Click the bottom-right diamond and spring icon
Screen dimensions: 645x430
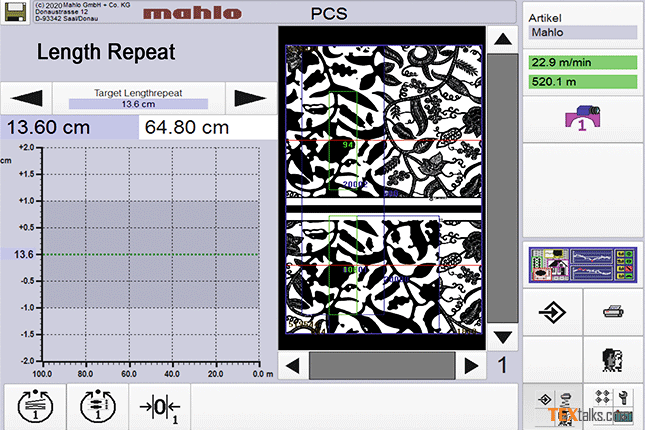pos(552,405)
